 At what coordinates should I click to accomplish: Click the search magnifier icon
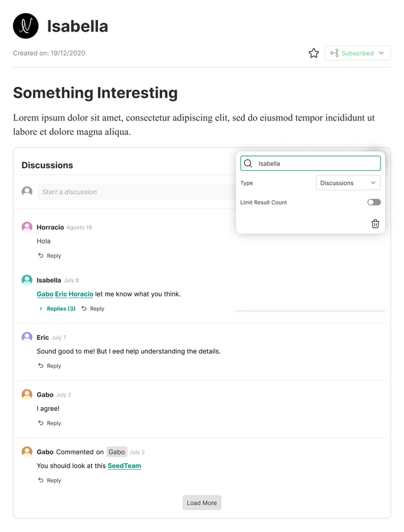coord(248,163)
